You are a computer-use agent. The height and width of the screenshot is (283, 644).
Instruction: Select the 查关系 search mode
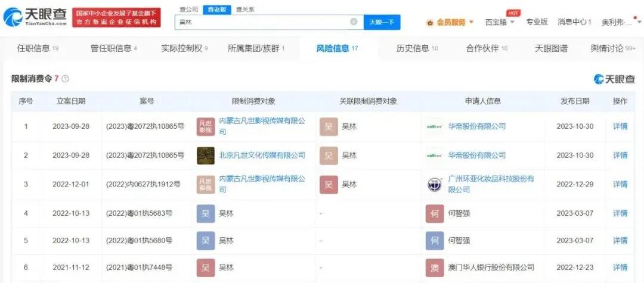tap(245, 10)
